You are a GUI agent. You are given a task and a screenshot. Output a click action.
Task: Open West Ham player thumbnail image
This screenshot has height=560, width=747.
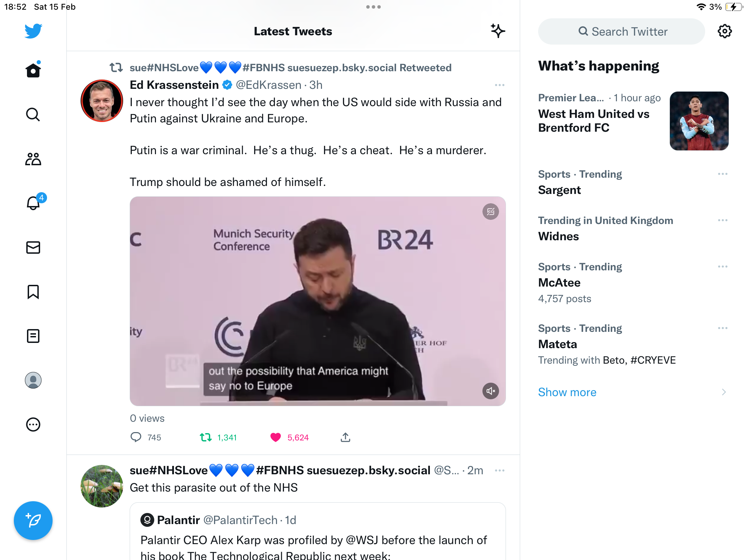[699, 121]
